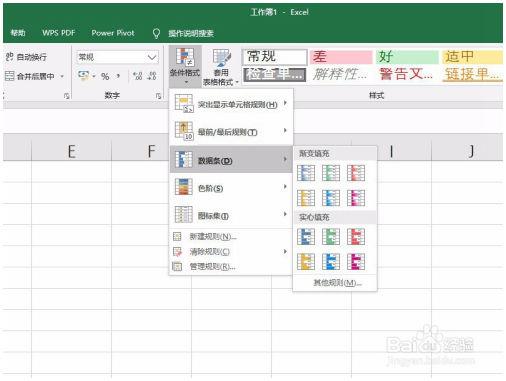Open the number format dropdown showing 常规

click(x=117, y=57)
